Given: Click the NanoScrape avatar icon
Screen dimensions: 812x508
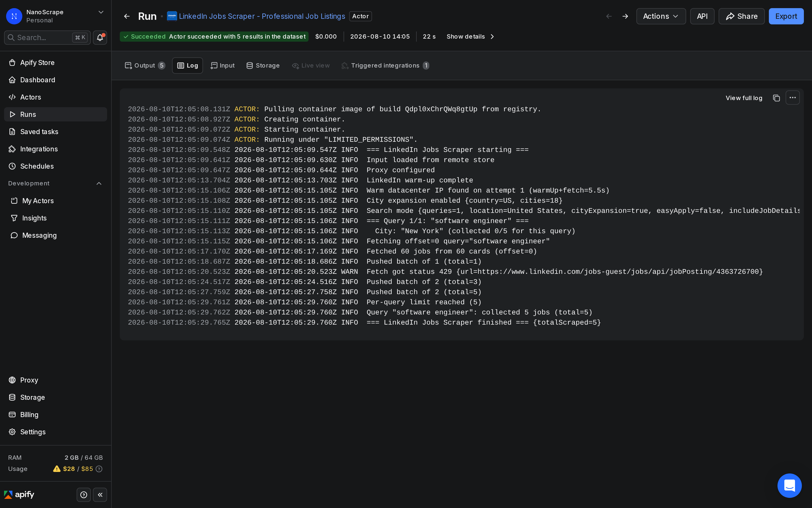Looking at the screenshot, I should 14,16.
